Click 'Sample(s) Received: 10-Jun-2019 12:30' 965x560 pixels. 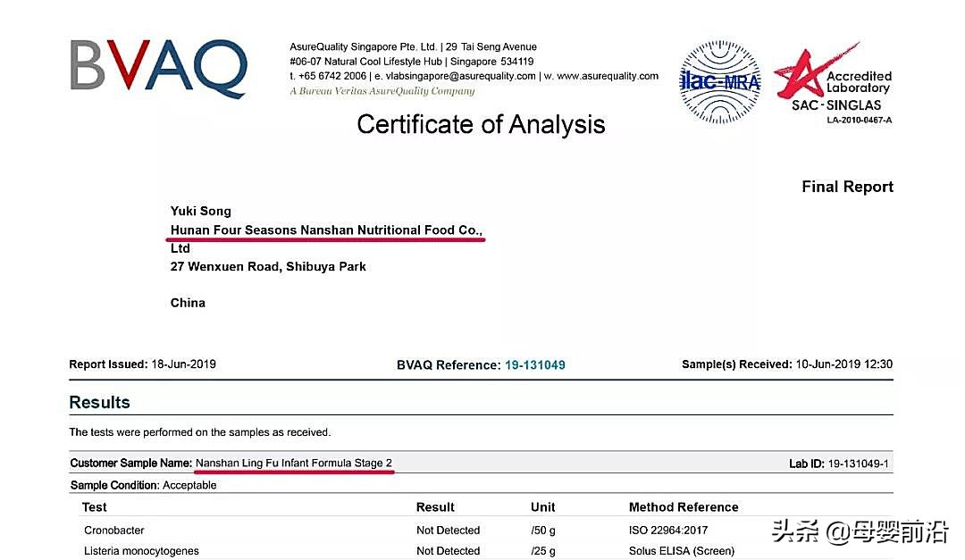(x=786, y=364)
